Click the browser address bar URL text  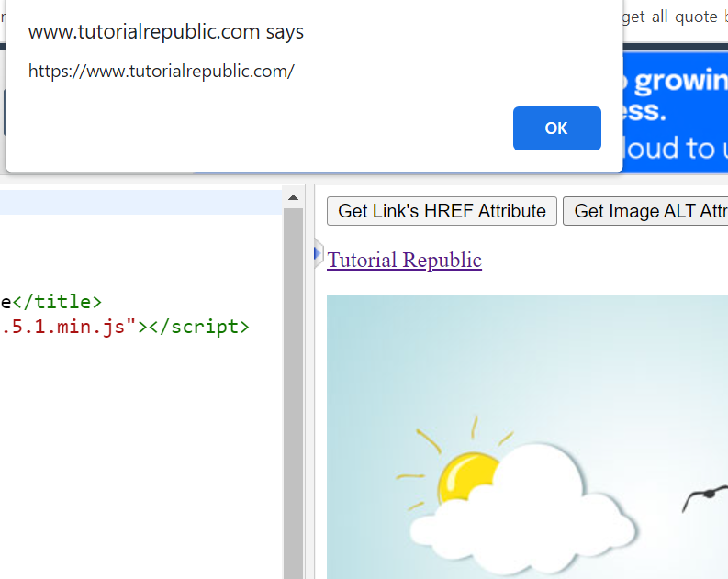tap(675, 17)
